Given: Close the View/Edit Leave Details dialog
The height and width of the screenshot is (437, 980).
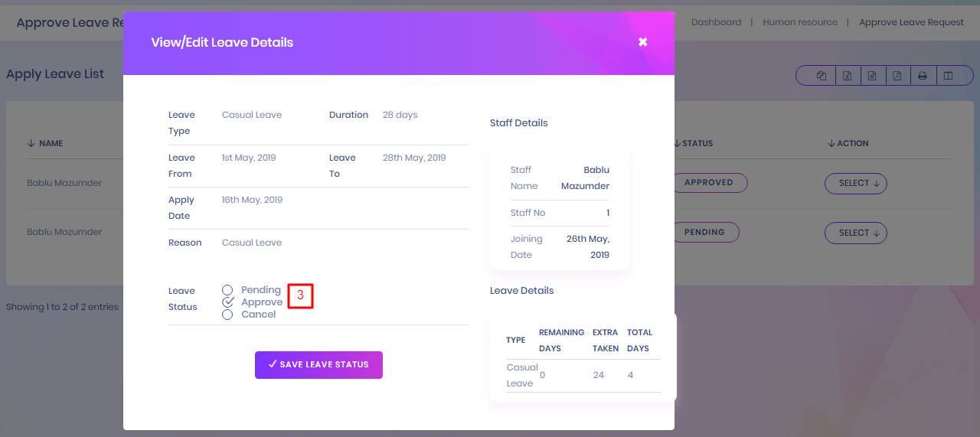Looking at the screenshot, I should (x=643, y=42).
